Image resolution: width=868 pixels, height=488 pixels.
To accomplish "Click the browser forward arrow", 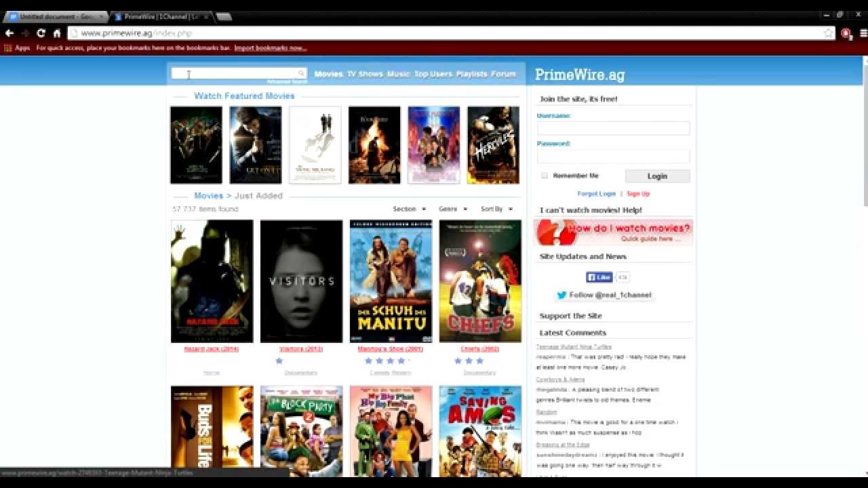I will 25,33.
